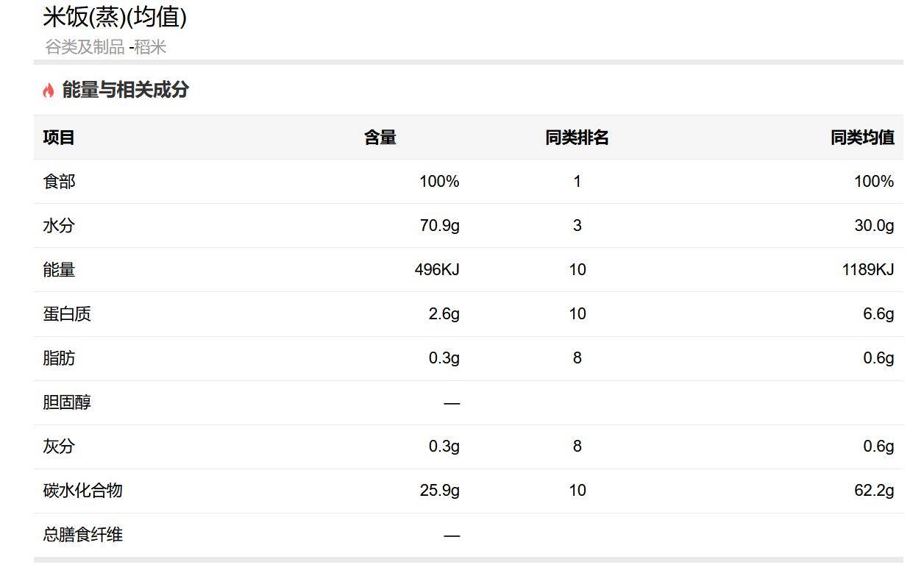Open the 谷类及制品 category link
The width and height of the screenshot is (924, 576).
85,47
